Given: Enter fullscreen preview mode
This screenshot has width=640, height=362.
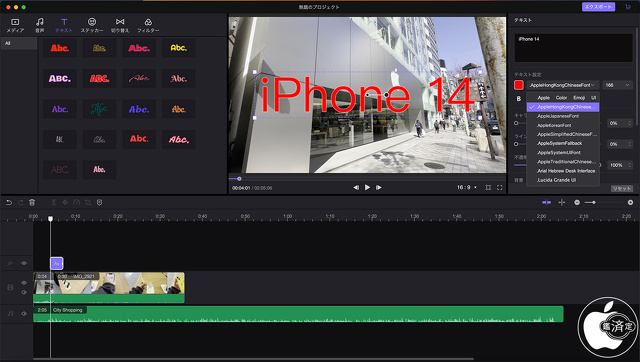Looking at the screenshot, I should pos(500,187).
